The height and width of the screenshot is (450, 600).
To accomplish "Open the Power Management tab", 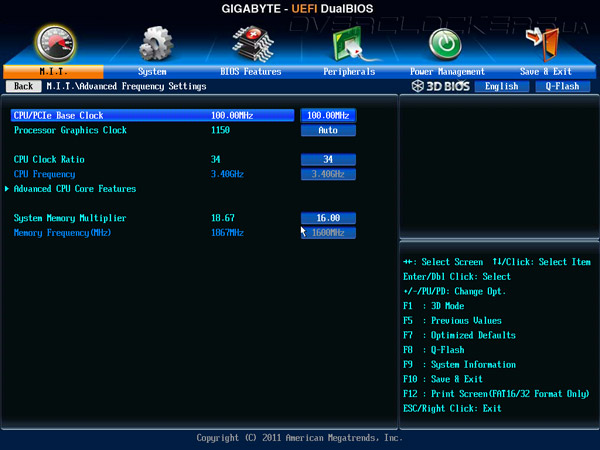I will [x=447, y=72].
